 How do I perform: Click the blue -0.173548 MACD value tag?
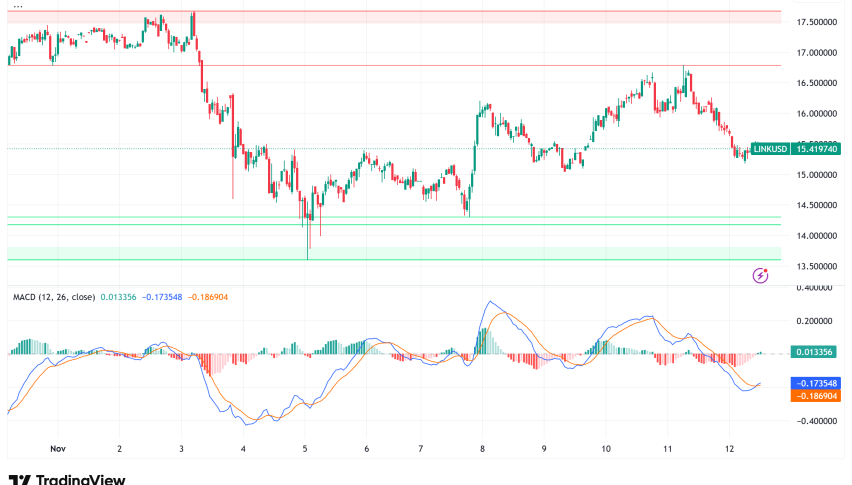tap(816, 383)
